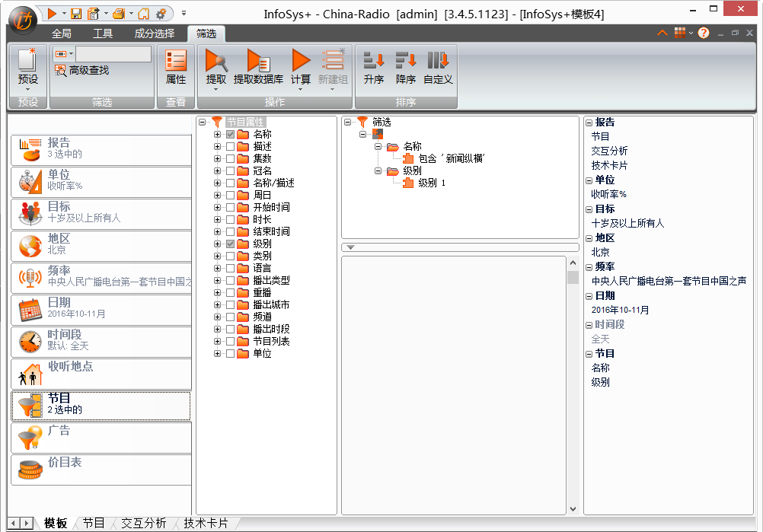Open the 成分选择 ribbon tab
Image resolution: width=763 pixels, height=532 pixels.
tap(155, 33)
